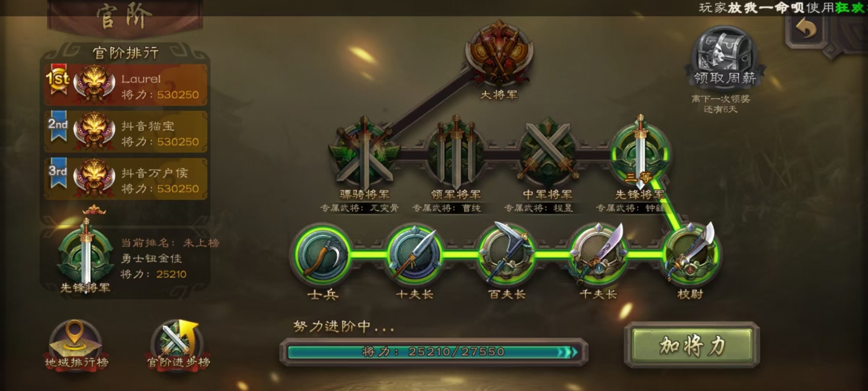
Task: Open the 地域排行榜 regional ranking
Action: pos(76,346)
